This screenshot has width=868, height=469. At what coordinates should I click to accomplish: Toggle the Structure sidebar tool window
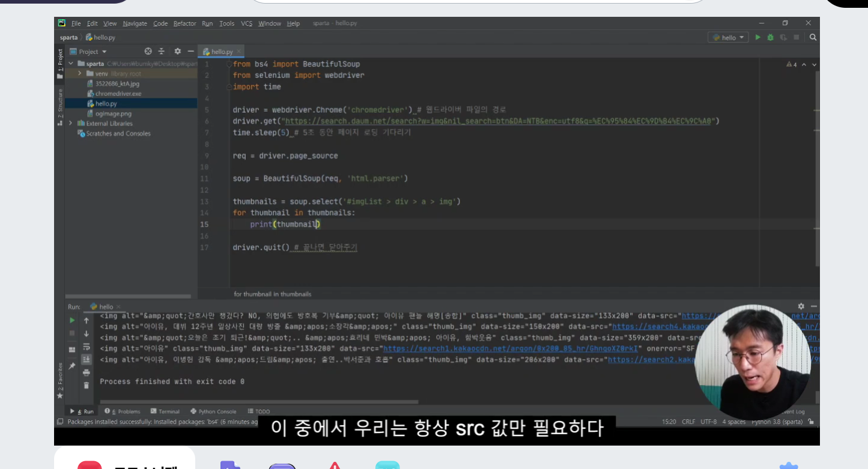coord(60,108)
